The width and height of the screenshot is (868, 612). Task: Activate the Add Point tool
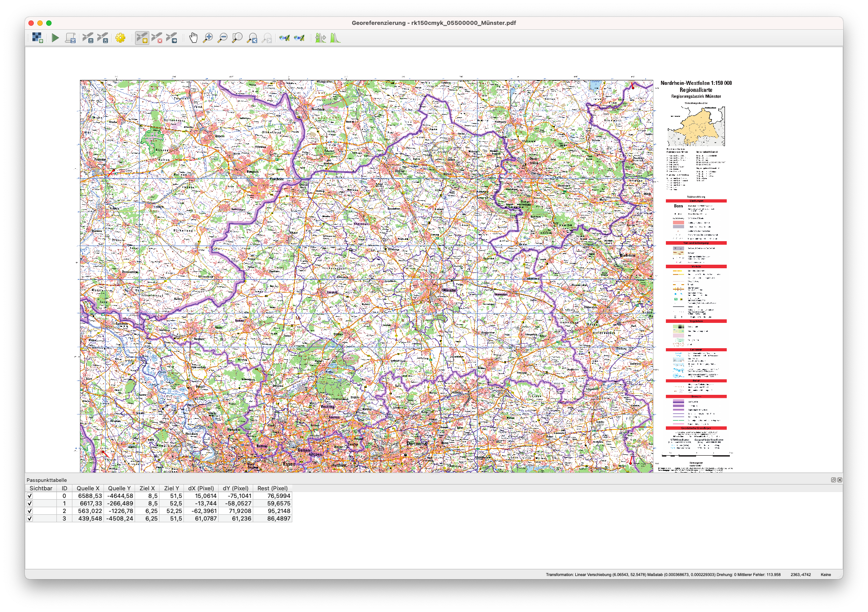[142, 38]
